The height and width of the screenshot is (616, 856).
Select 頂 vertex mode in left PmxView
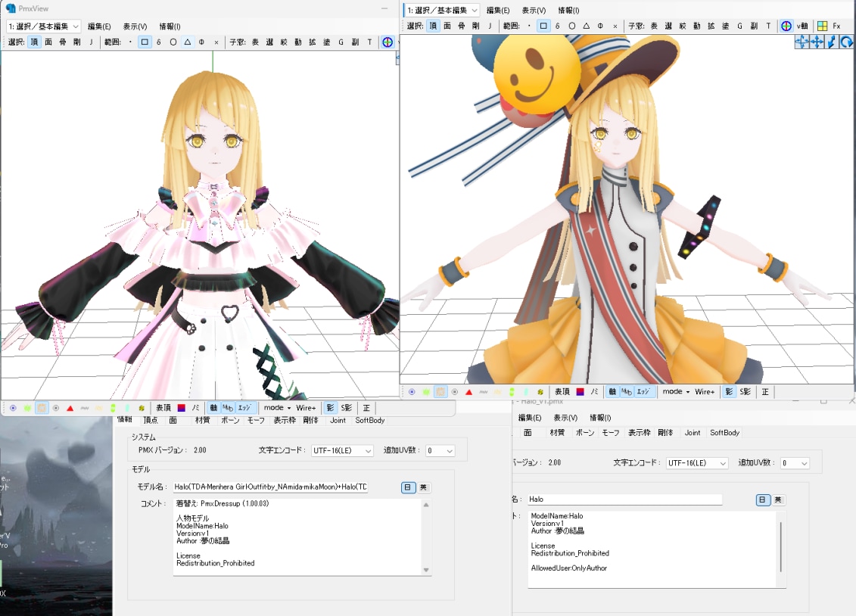34,42
